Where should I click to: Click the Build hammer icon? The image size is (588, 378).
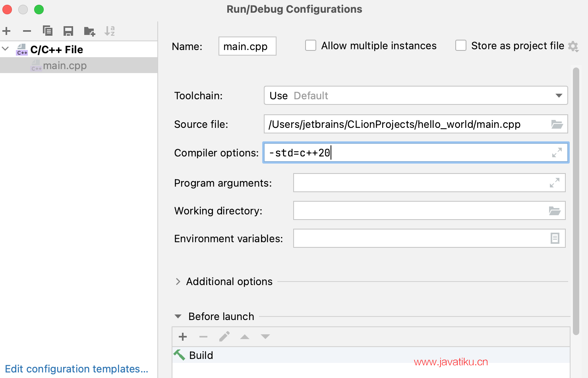[180, 355]
